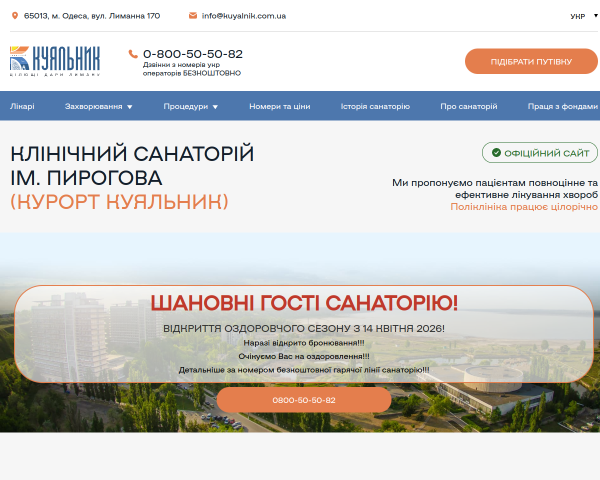Click the address 65013, м. Одеса text
The image size is (600, 480).
(x=92, y=16)
